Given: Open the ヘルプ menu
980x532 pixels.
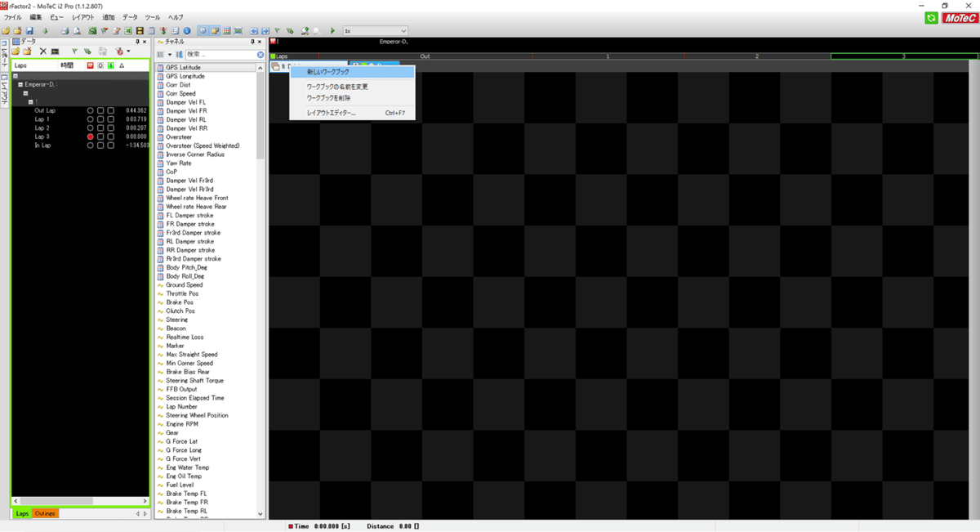Looking at the screenshot, I should pos(176,17).
